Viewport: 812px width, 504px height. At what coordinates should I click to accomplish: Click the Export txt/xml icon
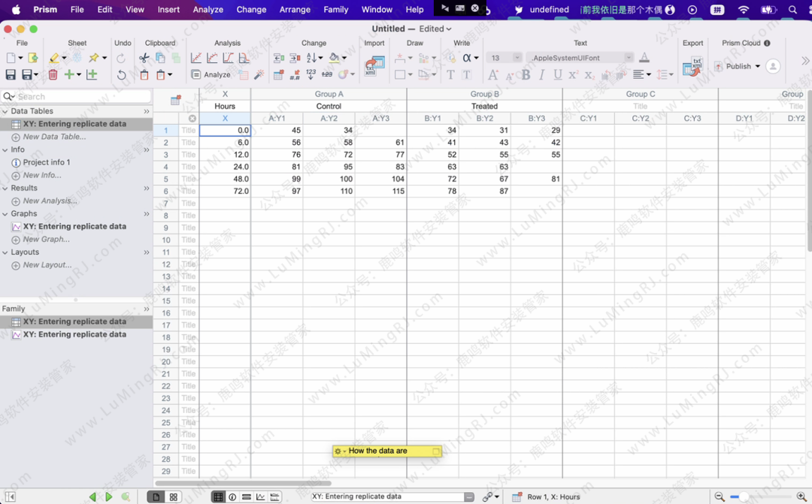tap(692, 66)
